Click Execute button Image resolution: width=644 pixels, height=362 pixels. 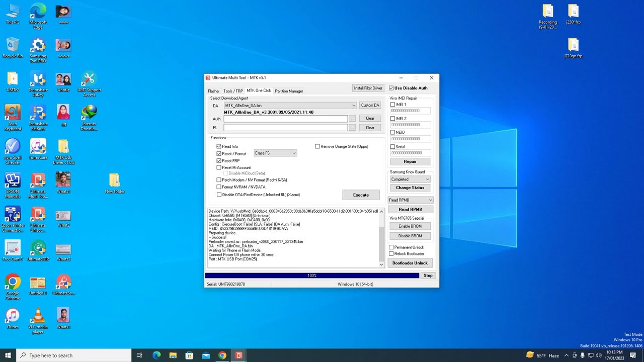pyautogui.click(x=361, y=195)
